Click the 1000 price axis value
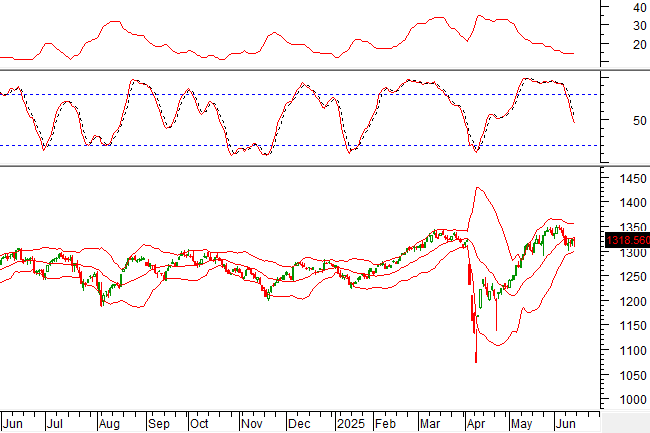This screenshot has height=433, width=650. pos(633,399)
